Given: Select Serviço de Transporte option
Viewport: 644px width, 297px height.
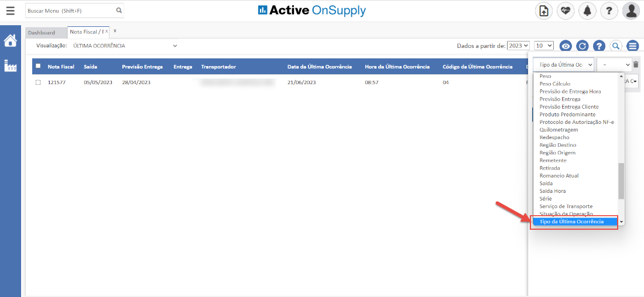Looking at the screenshot, I should (575, 206).
